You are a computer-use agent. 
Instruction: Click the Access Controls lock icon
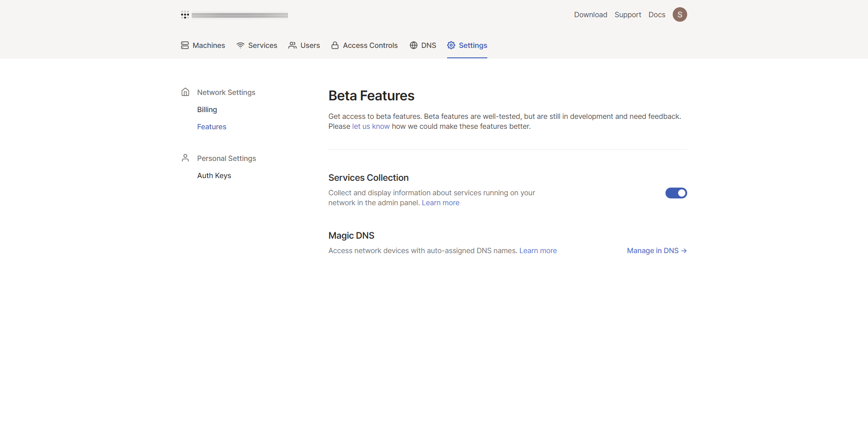335,45
